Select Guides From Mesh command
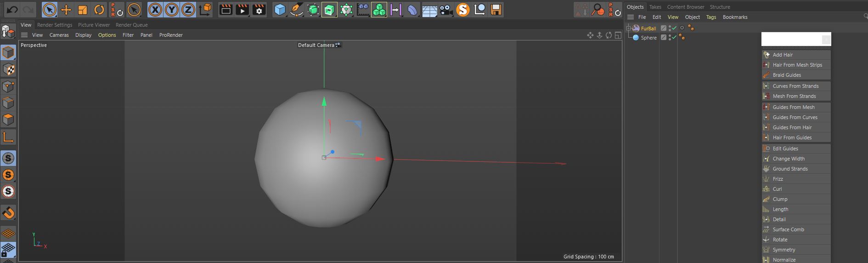 (x=793, y=107)
